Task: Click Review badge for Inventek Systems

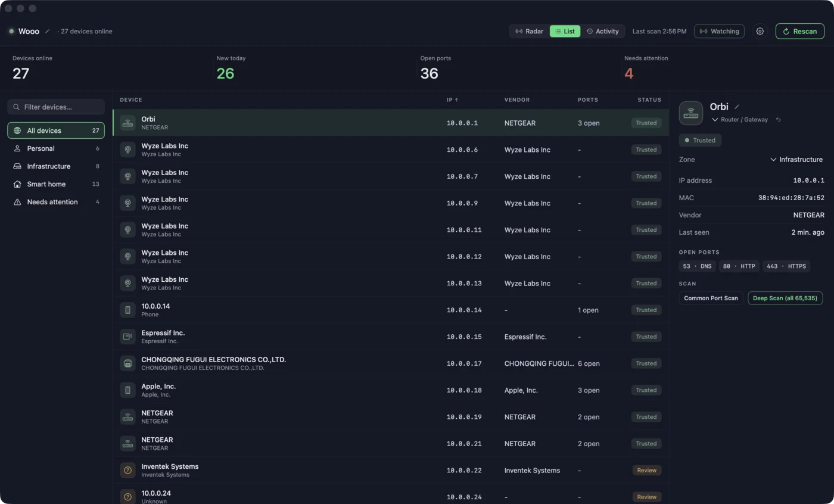Action: pyautogui.click(x=646, y=471)
